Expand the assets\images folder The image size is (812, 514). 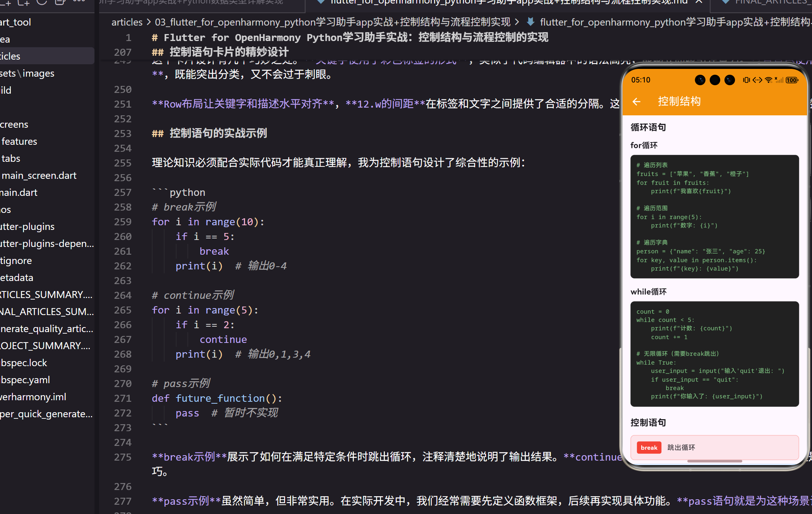[27, 73]
